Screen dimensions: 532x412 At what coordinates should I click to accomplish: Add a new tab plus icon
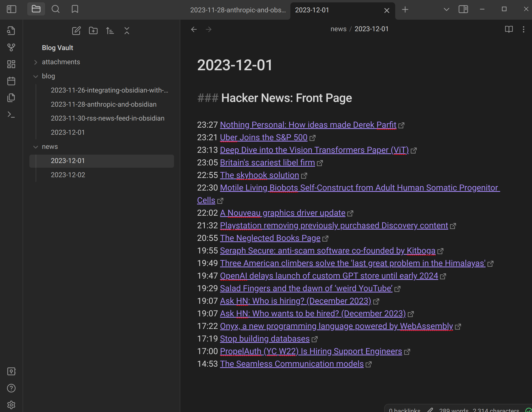[x=405, y=10]
